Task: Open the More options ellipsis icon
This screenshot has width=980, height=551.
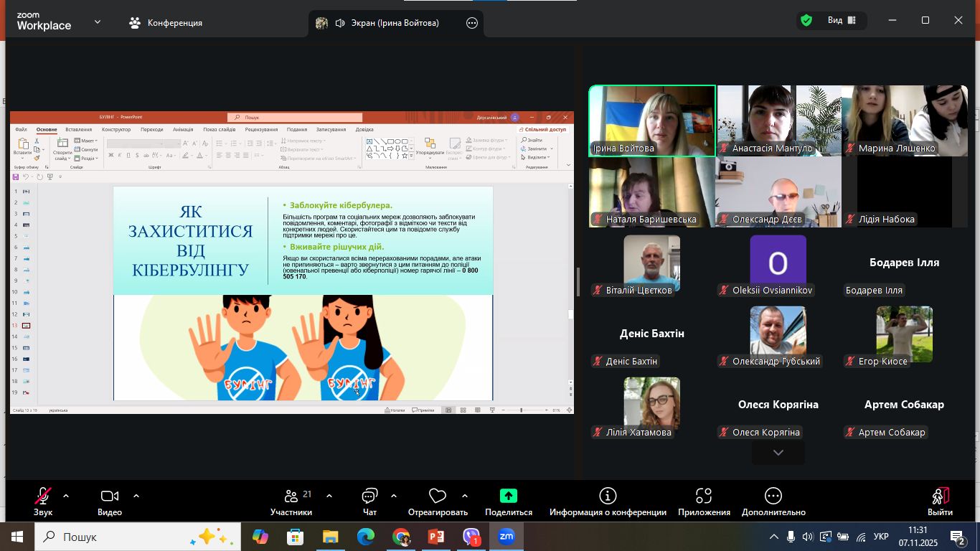Action: click(773, 496)
